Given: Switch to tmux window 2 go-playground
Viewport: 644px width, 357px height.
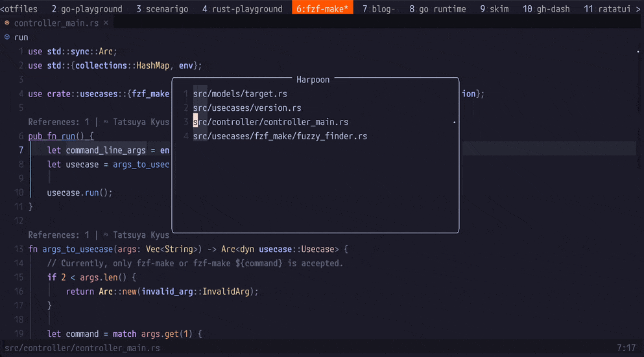Looking at the screenshot, I should (87, 8).
